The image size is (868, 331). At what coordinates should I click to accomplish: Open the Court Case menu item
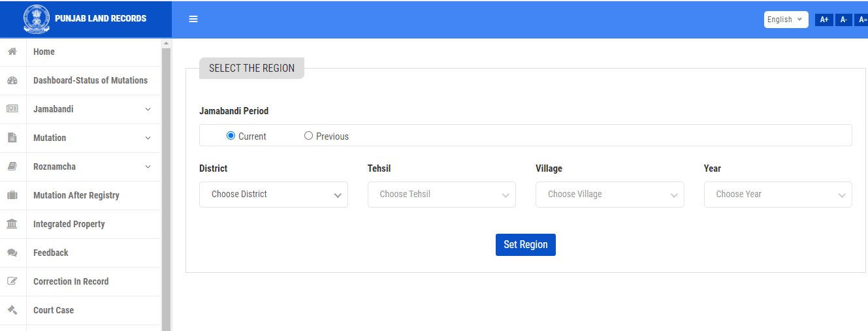(x=80, y=310)
